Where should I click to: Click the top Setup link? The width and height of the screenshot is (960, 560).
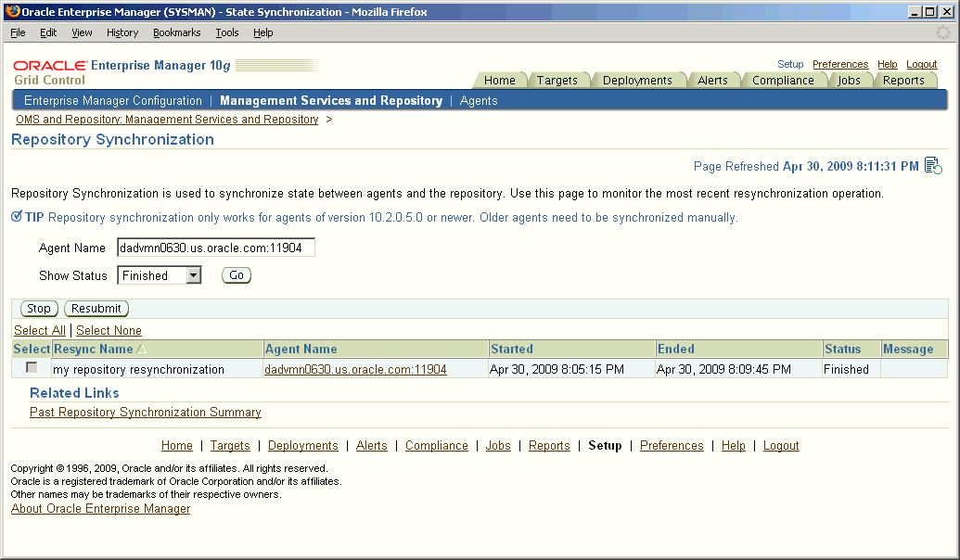(790, 64)
